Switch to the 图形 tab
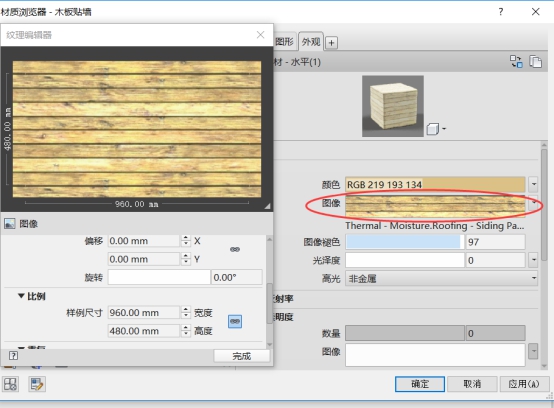 [284, 42]
